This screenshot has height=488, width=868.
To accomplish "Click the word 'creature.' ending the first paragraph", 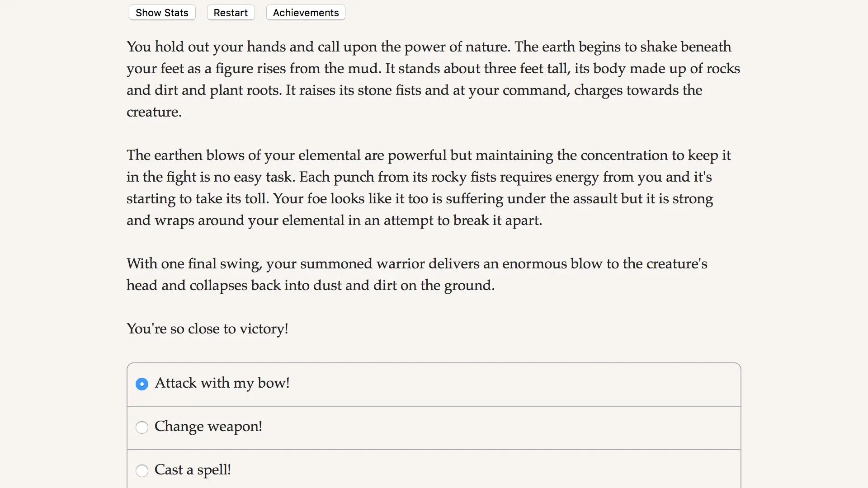I will tap(154, 112).
